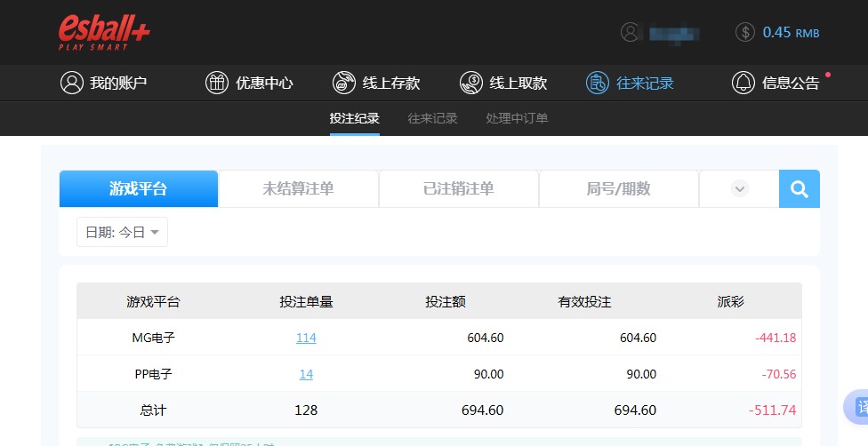Click the 总计 row label

(153, 410)
